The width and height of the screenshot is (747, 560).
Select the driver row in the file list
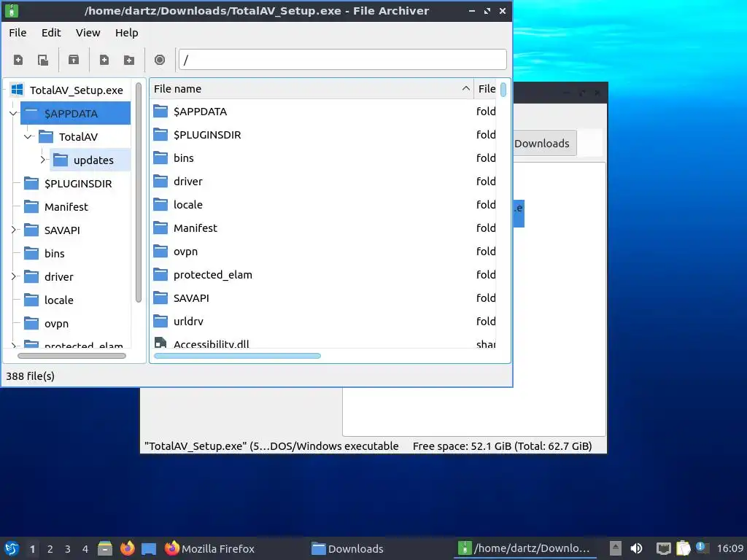click(x=323, y=182)
